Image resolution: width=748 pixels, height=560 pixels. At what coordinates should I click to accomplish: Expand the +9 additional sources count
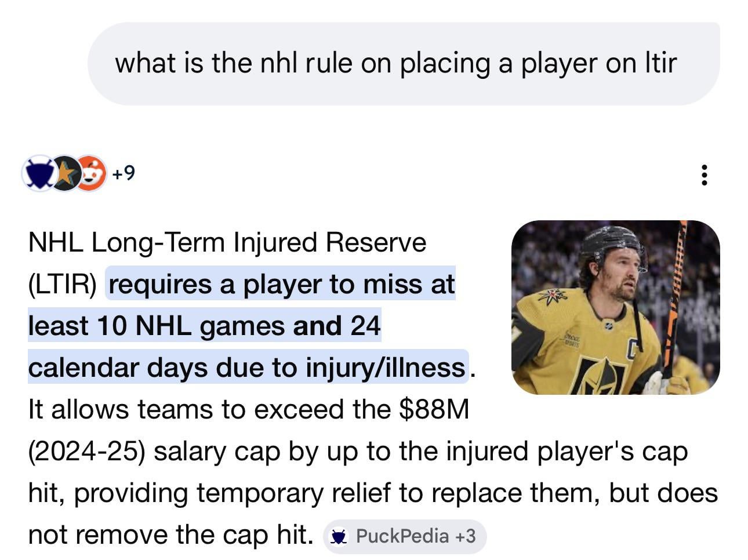tap(124, 173)
